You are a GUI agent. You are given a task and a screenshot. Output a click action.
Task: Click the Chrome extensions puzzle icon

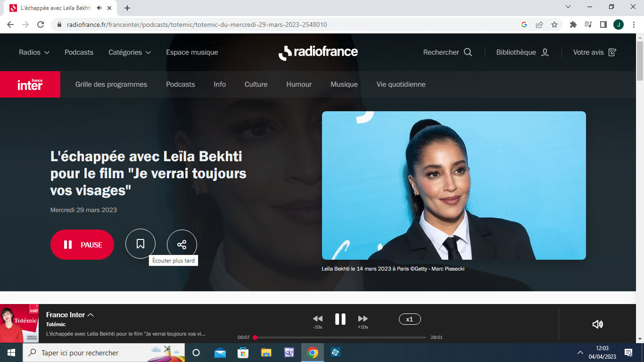[x=573, y=25]
